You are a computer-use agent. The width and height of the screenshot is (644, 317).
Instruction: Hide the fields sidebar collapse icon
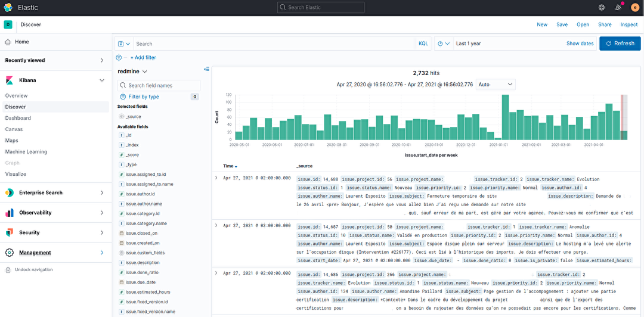point(206,69)
